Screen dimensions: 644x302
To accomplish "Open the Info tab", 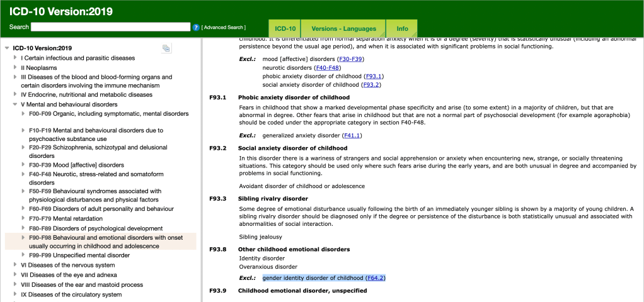I will point(402,29).
